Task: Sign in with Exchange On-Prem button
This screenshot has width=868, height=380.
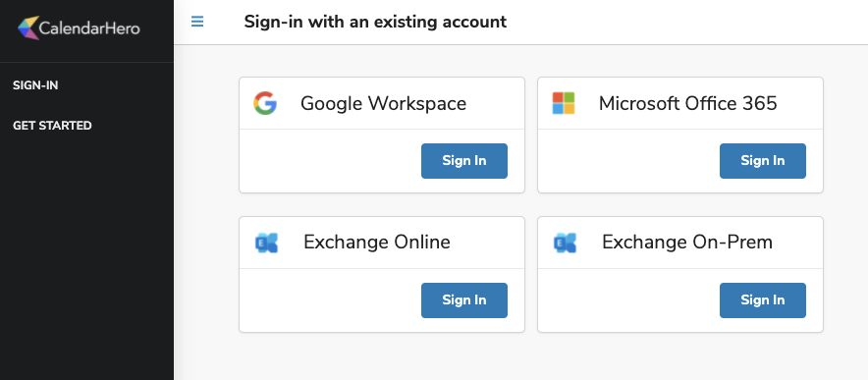Action: tap(762, 300)
